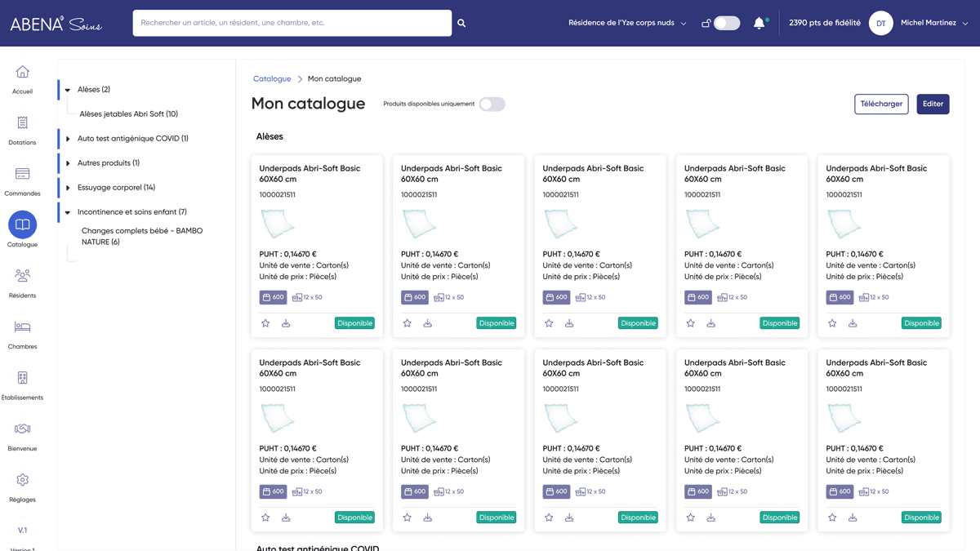Expand Essuyage corporel (14) category

tap(68, 188)
